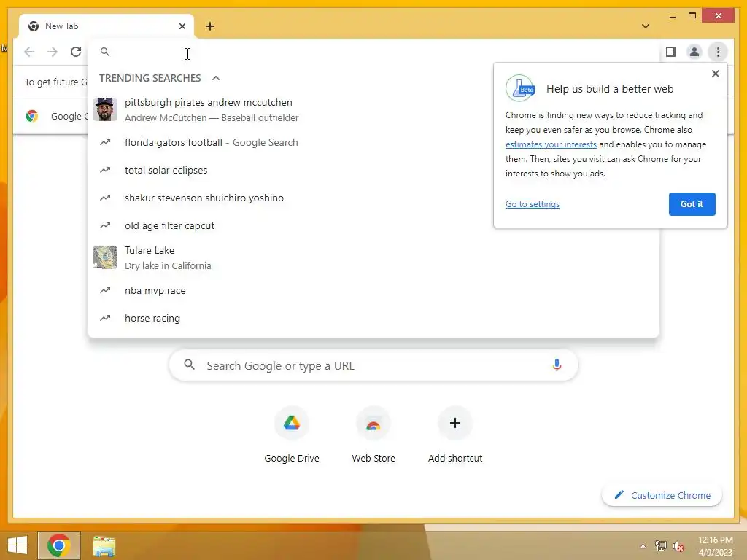This screenshot has height=560, width=747.
Task: Open the taskbar clock and date
Action: coord(715,546)
